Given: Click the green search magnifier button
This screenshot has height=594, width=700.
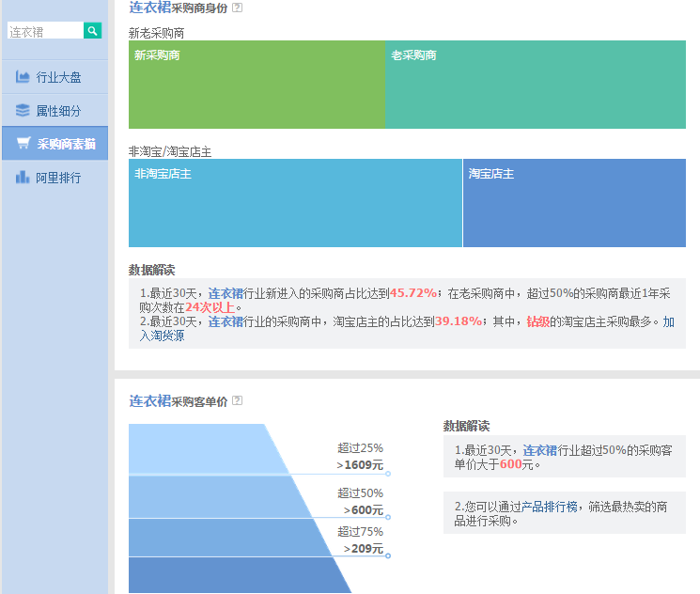Looking at the screenshot, I should [92, 31].
